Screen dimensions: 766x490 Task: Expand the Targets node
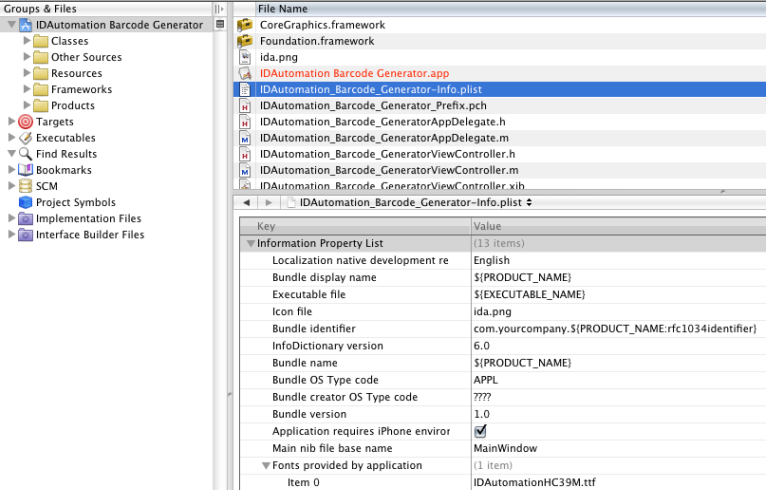click(x=11, y=121)
